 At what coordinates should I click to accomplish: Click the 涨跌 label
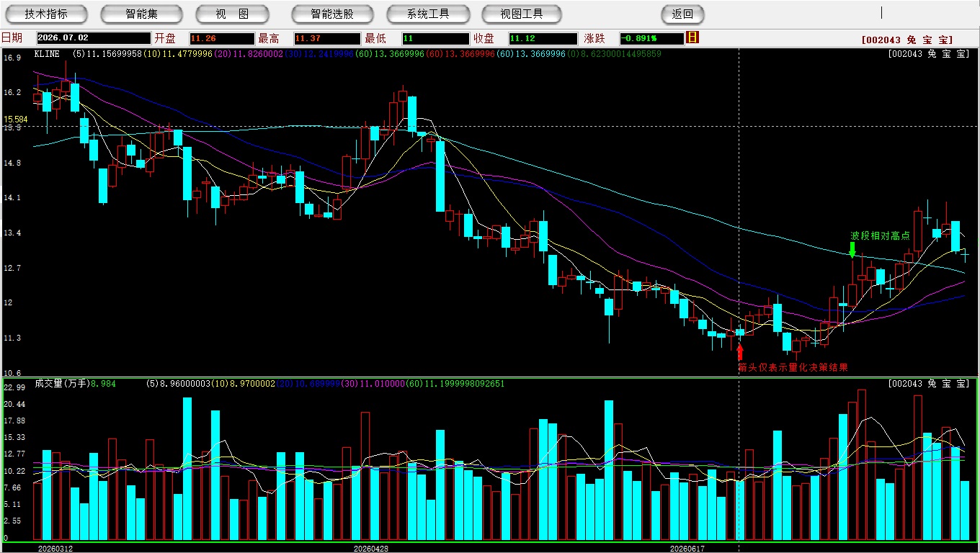point(594,38)
